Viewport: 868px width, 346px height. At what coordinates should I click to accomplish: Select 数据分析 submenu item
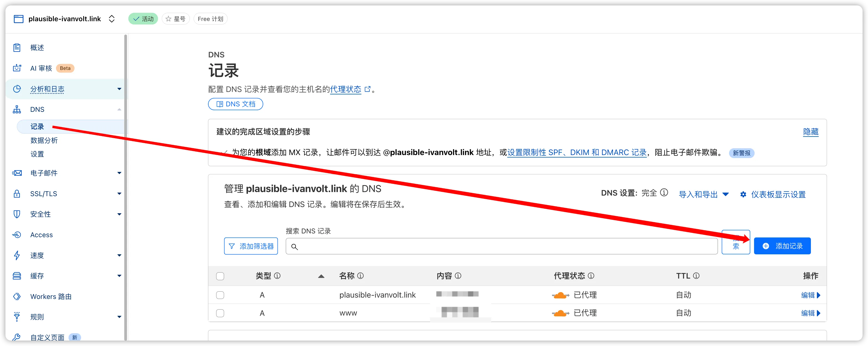pyautogui.click(x=44, y=140)
